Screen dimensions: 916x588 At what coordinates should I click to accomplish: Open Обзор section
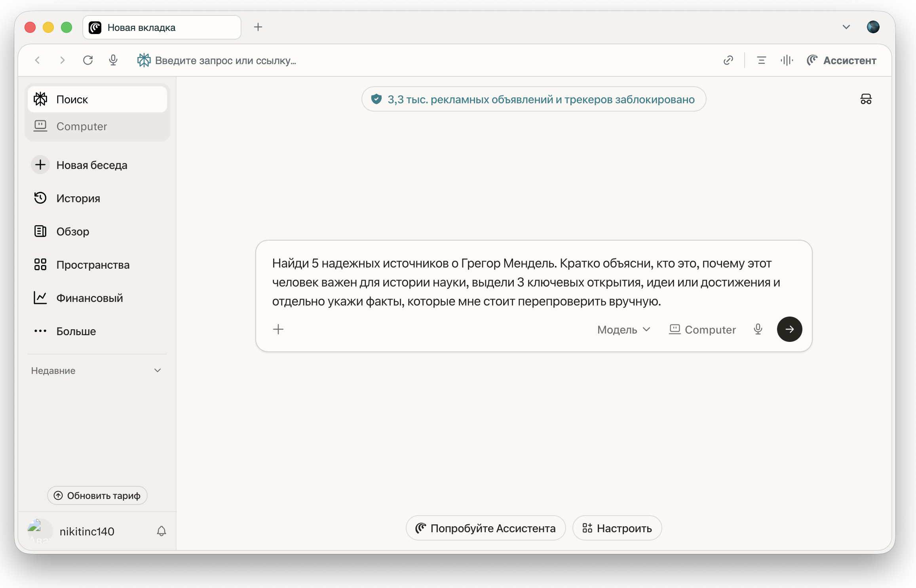(x=97, y=231)
